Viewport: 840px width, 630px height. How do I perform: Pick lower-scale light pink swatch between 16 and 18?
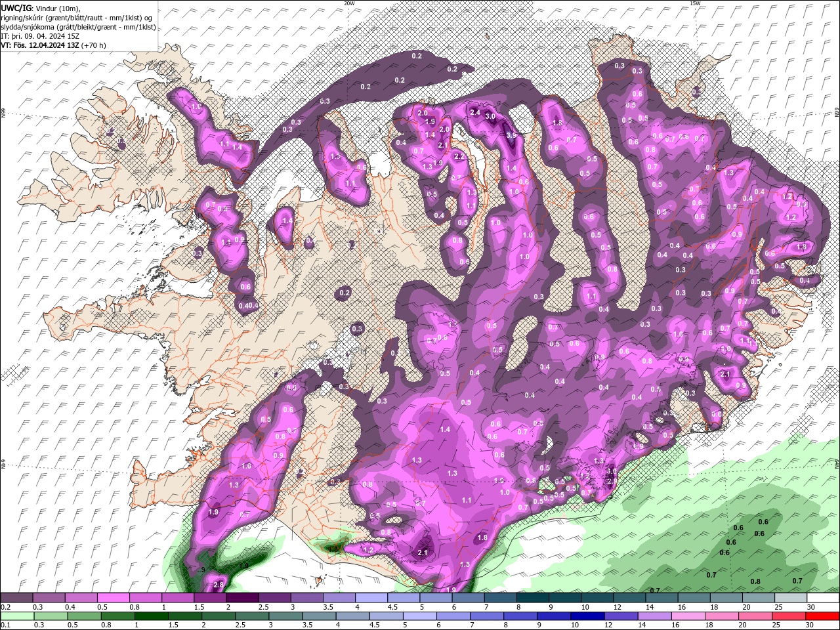(x=689, y=616)
